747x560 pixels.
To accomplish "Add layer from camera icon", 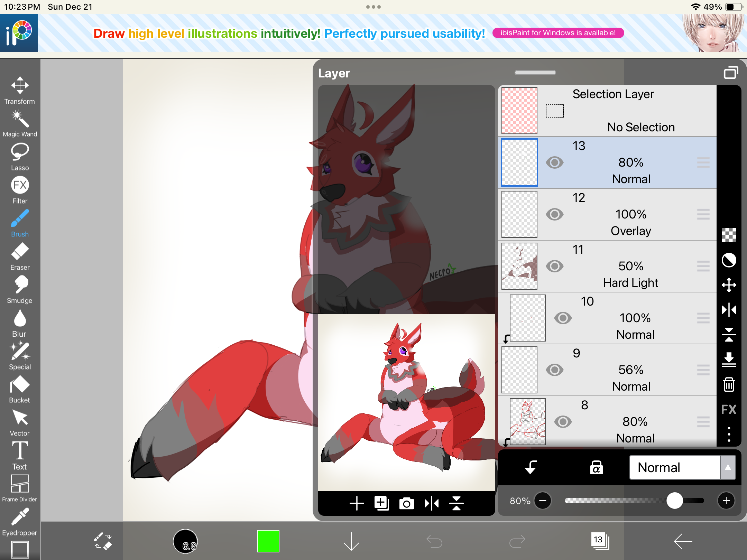I will [x=406, y=503].
